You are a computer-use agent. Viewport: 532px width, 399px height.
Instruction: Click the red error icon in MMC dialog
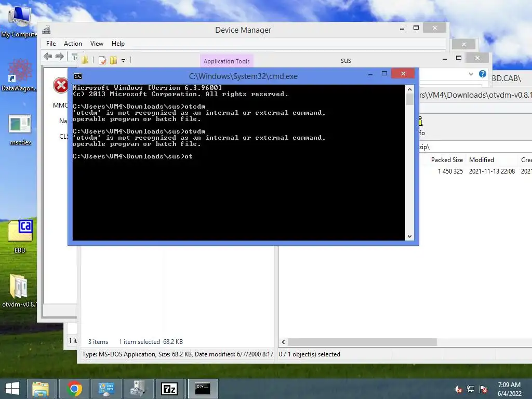point(61,85)
